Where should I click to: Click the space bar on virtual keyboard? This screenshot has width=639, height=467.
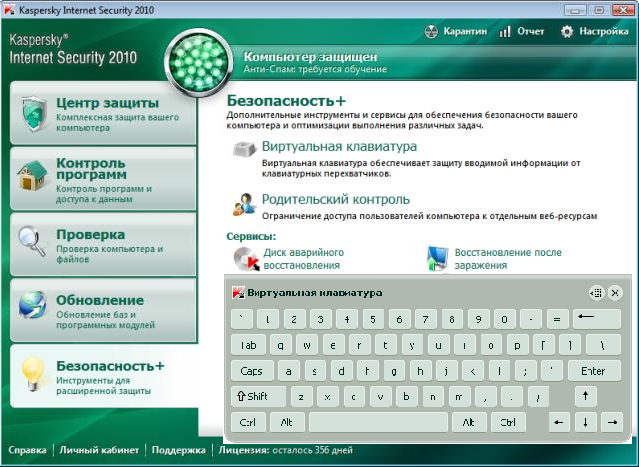(x=378, y=422)
